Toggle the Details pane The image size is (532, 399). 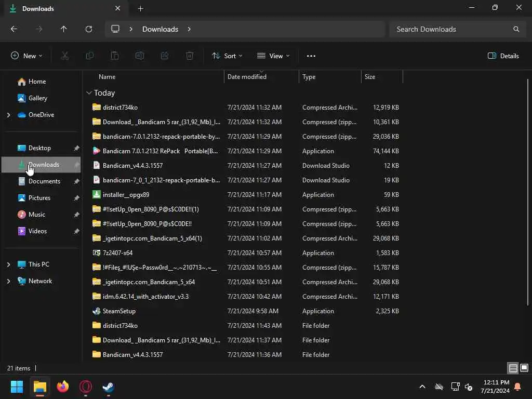point(503,56)
